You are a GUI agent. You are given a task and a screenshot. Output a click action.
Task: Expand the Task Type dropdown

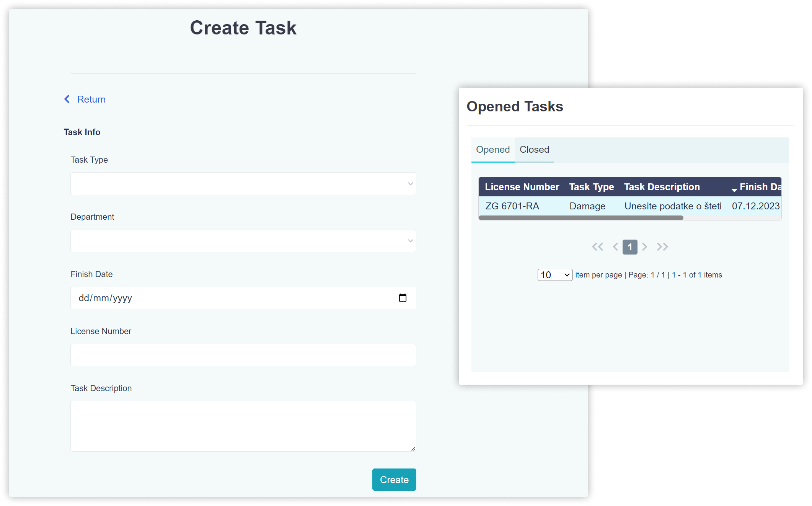243,184
